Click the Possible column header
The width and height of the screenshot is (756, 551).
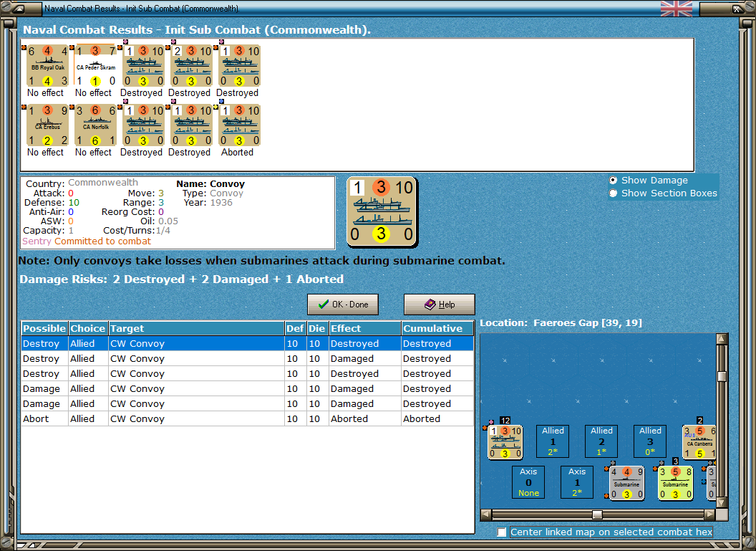[44, 329]
